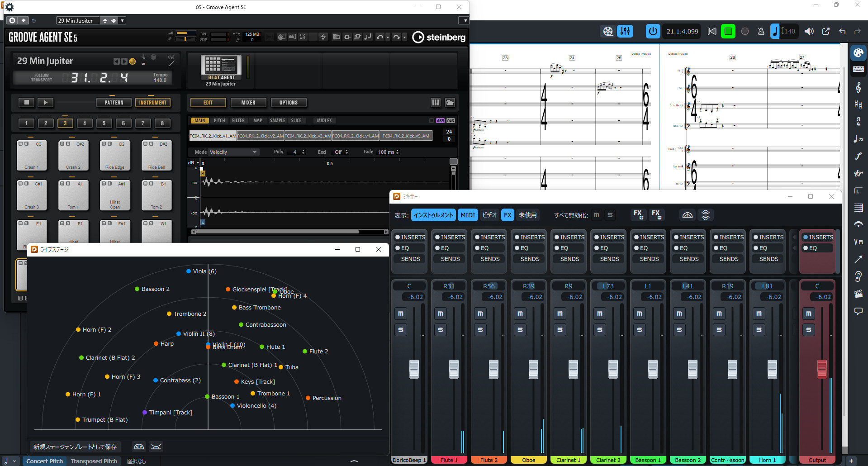Open the keyboard panel in right sidebar

(858, 69)
